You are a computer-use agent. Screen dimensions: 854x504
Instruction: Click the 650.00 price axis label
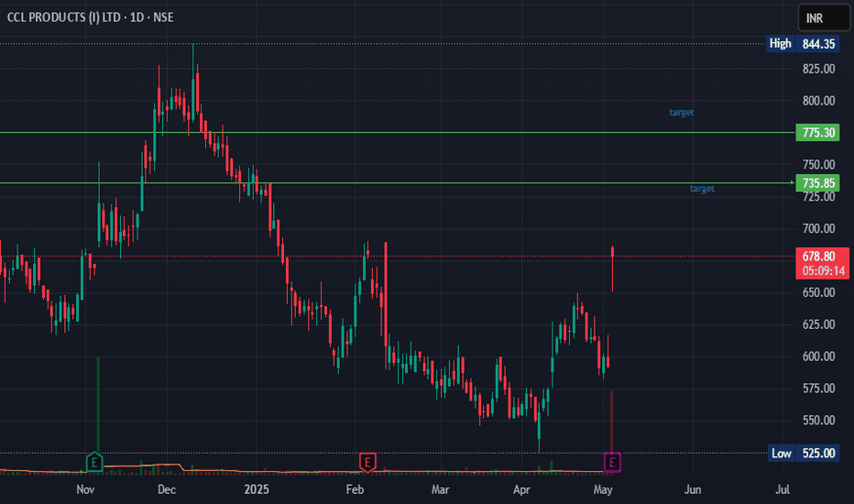click(818, 292)
